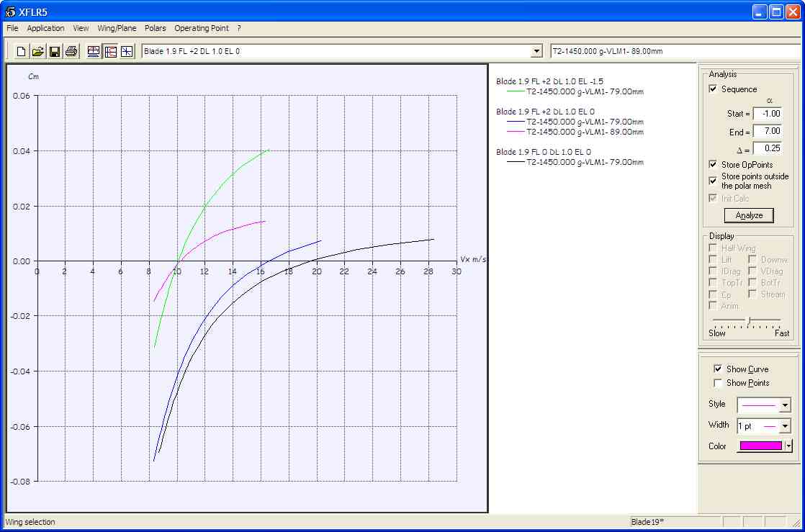
Task: Select the polars graph view icon
Action: 110,51
